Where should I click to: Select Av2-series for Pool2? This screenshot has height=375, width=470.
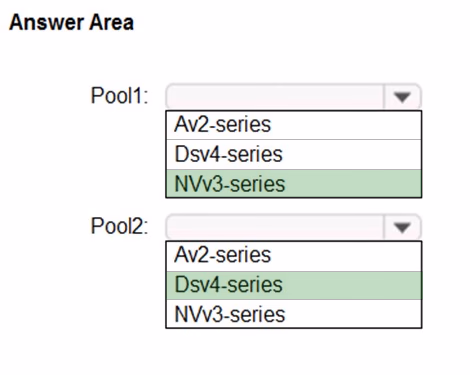294,256
